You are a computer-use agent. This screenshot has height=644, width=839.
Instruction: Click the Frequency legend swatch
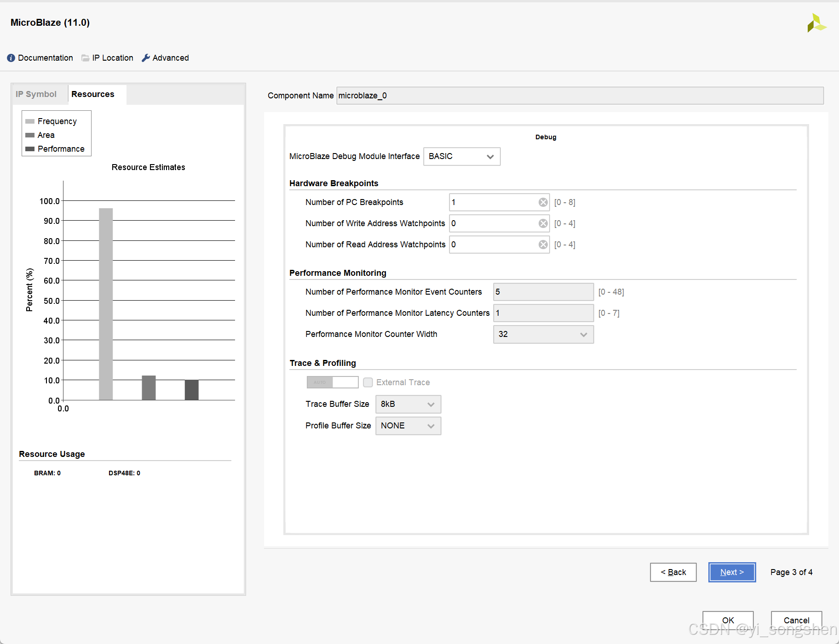click(x=30, y=121)
